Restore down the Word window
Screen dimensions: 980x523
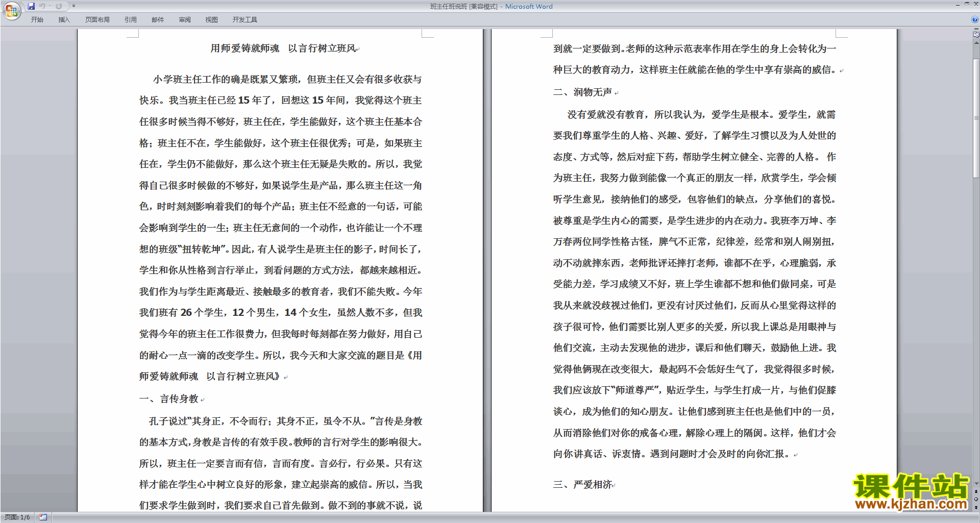click(x=967, y=5)
